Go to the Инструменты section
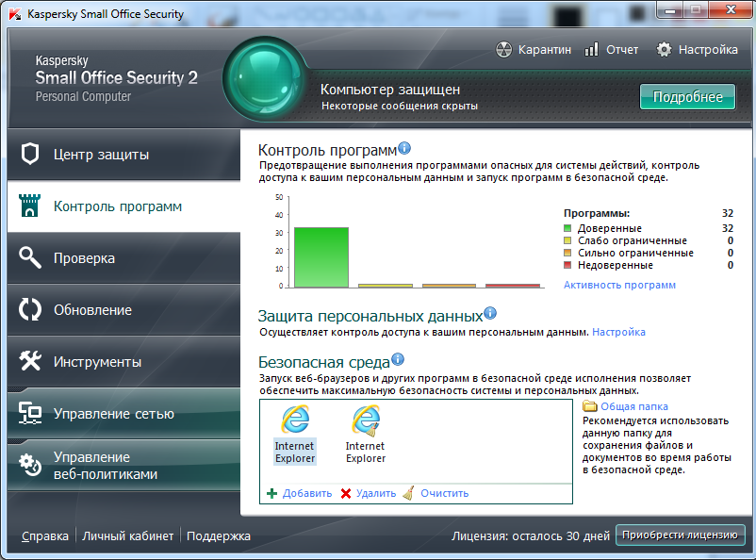Screen dimensions: 756x560 123,362
